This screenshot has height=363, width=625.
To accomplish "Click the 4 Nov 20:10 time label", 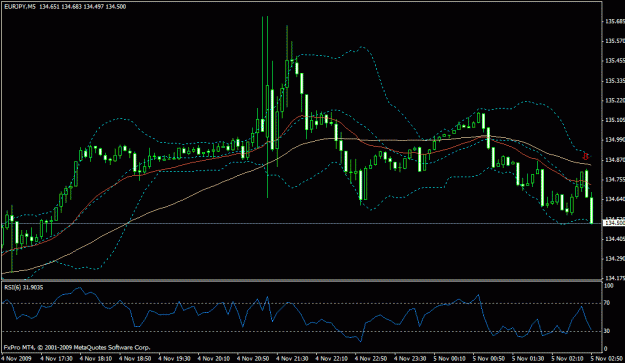I will 214,358.
